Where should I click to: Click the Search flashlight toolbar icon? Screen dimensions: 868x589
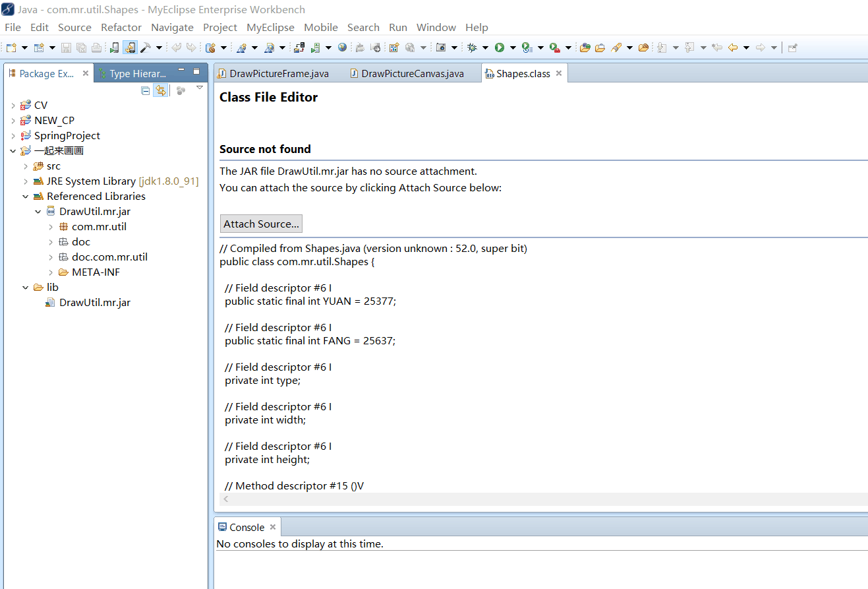point(617,47)
